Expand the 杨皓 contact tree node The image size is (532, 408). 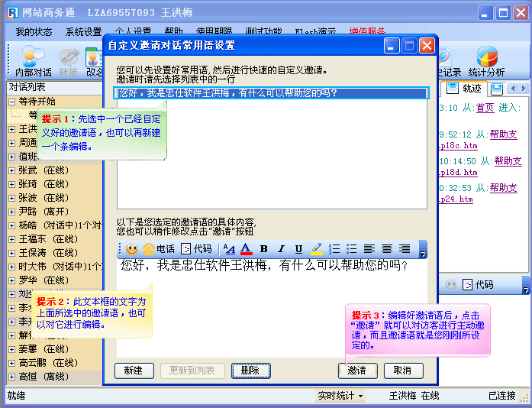click(x=11, y=225)
